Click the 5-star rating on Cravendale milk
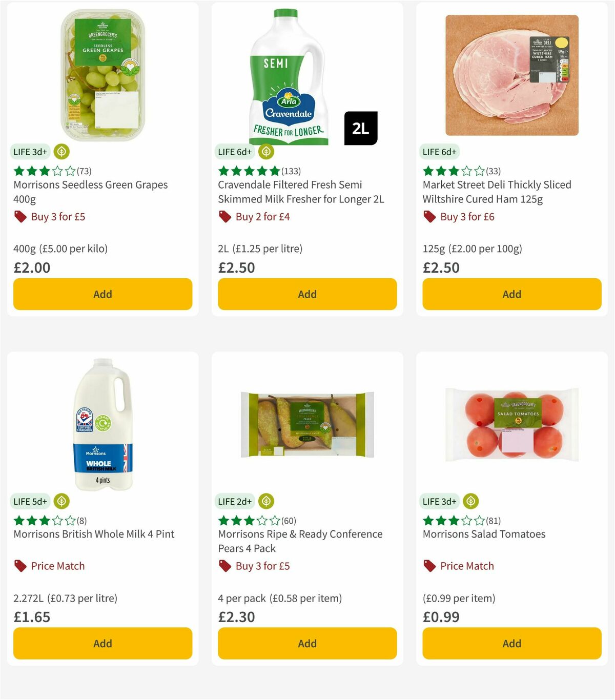 249,171
